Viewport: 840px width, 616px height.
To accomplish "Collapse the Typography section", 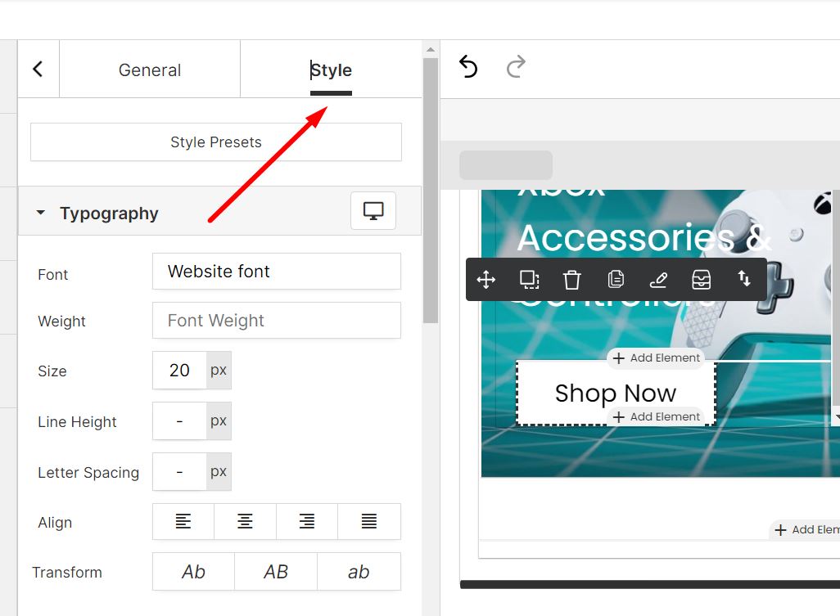I will [41, 213].
